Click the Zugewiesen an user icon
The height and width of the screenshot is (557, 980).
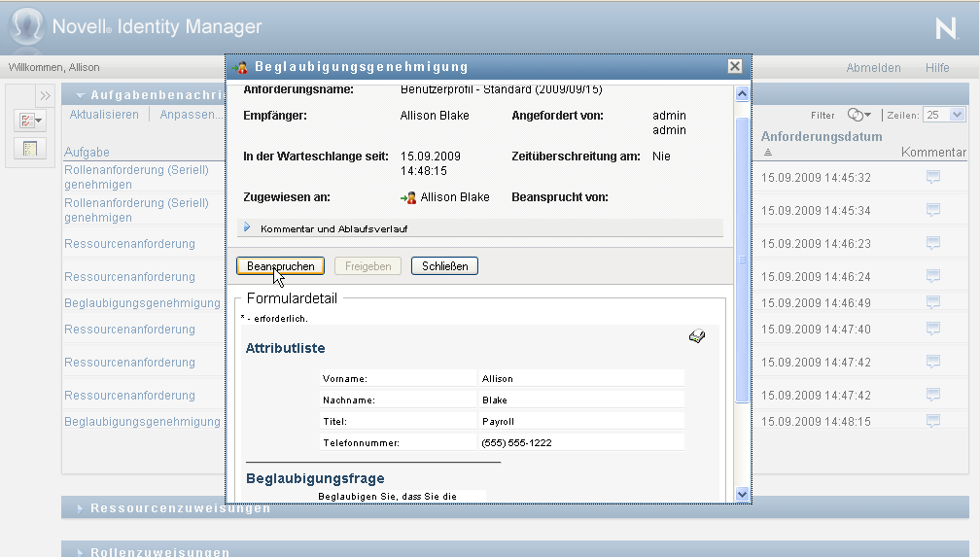point(408,197)
